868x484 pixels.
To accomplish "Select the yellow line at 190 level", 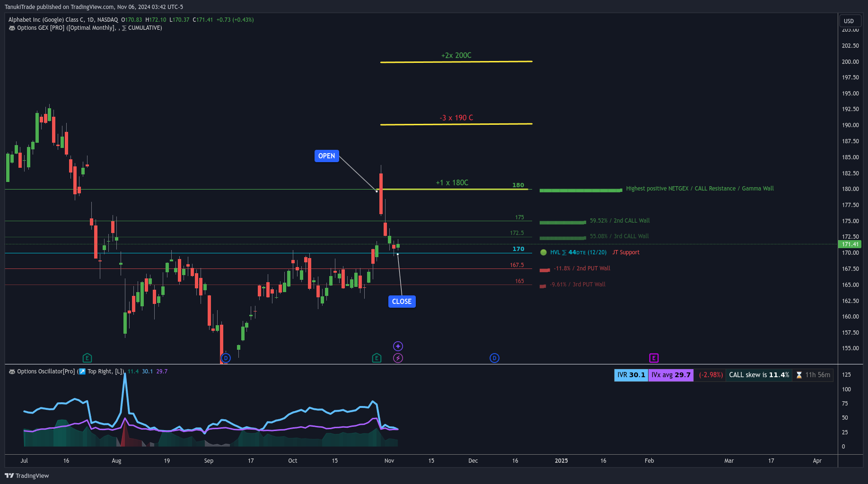I will pos(456,124).
